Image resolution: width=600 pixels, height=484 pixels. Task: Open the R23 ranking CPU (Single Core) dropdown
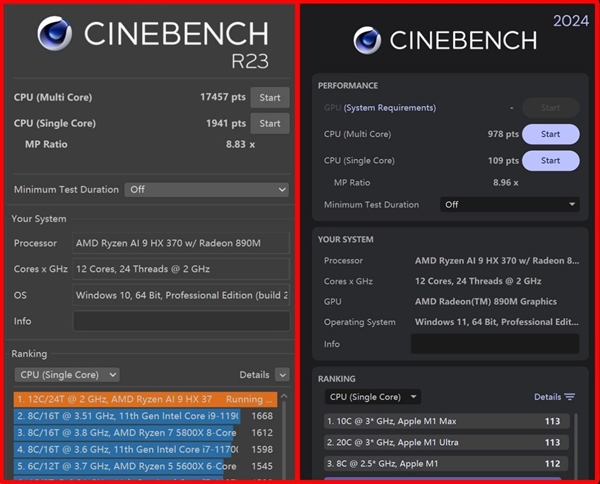(66, 374)
